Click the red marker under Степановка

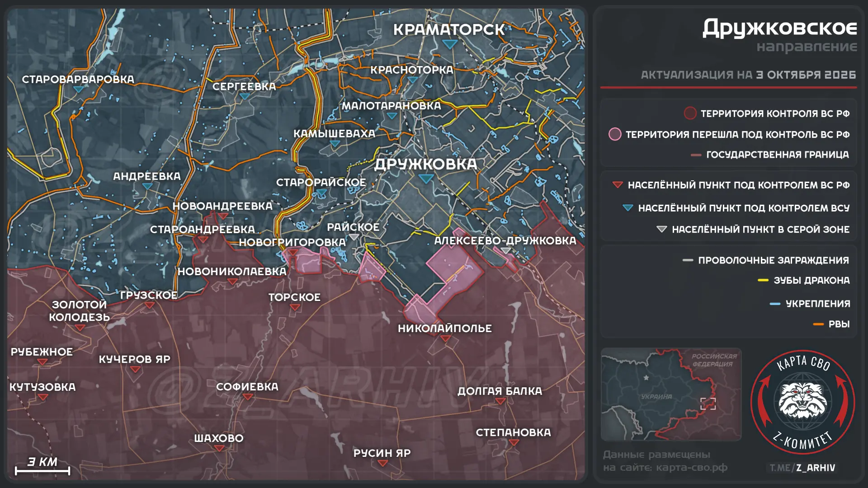pos(514,442)
